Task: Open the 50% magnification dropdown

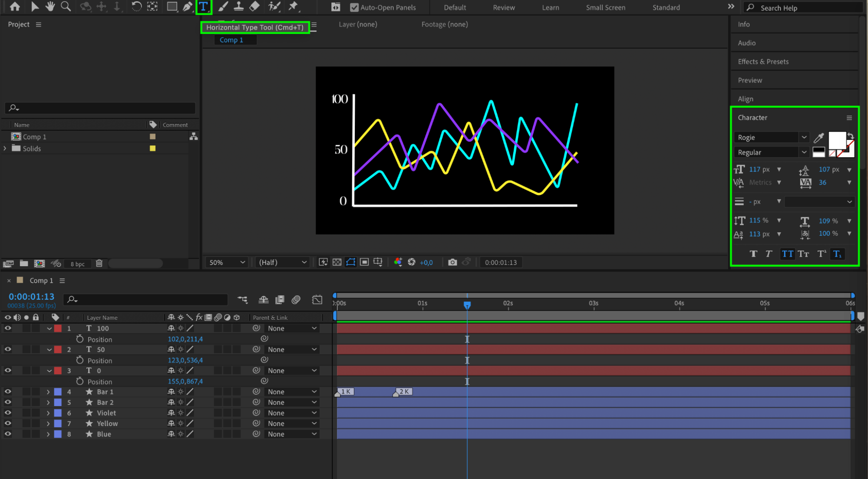Action: point(227,262)
